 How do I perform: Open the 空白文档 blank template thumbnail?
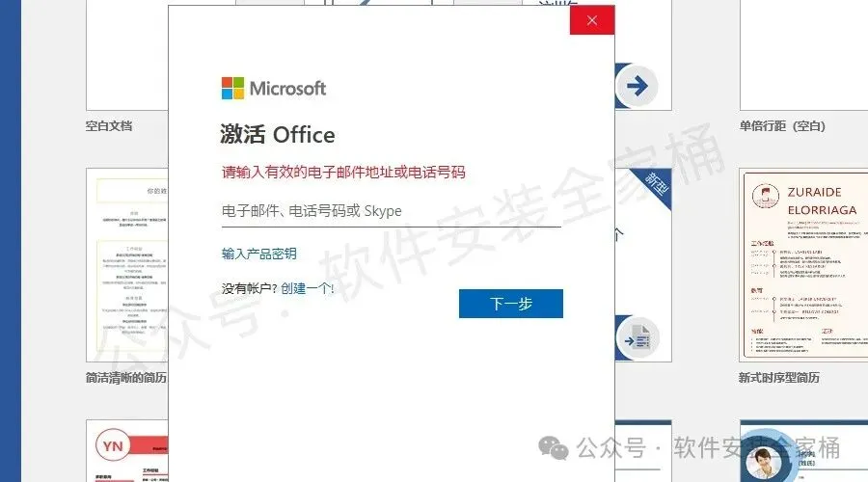[127, 55]
